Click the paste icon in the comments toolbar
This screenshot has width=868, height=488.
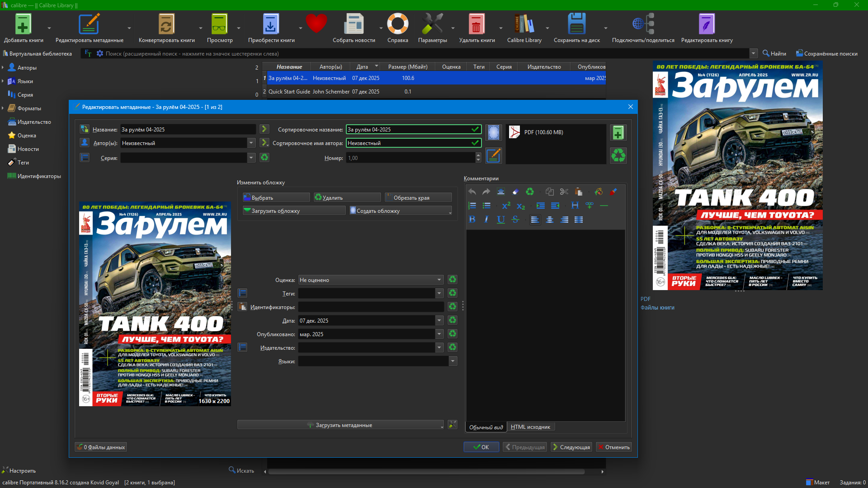(x=578, y=192)
